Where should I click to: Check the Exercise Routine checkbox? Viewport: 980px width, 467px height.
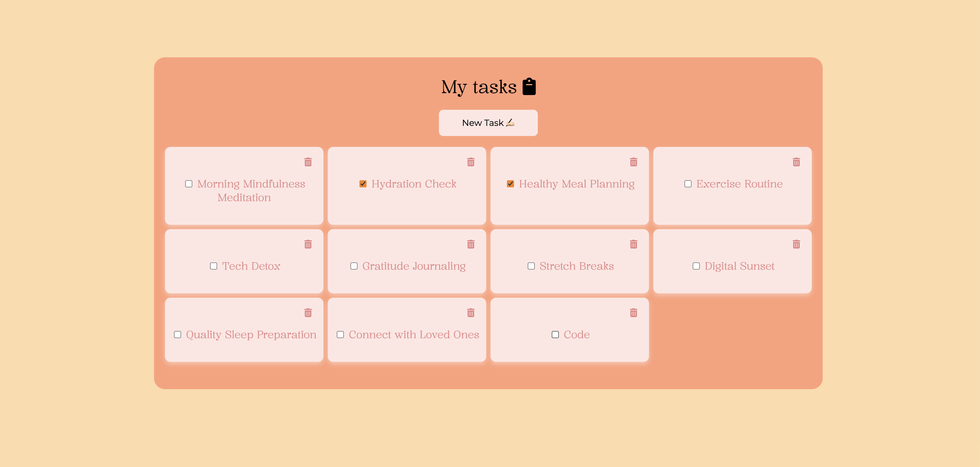pyautogui.click(x=688, y=184)
